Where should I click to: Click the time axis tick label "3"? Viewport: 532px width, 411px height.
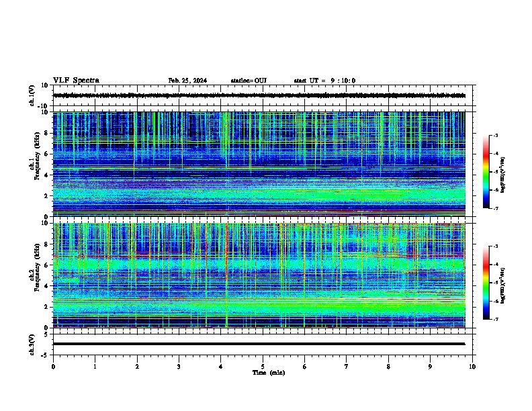pyautogui.click(x=179, y=367)
